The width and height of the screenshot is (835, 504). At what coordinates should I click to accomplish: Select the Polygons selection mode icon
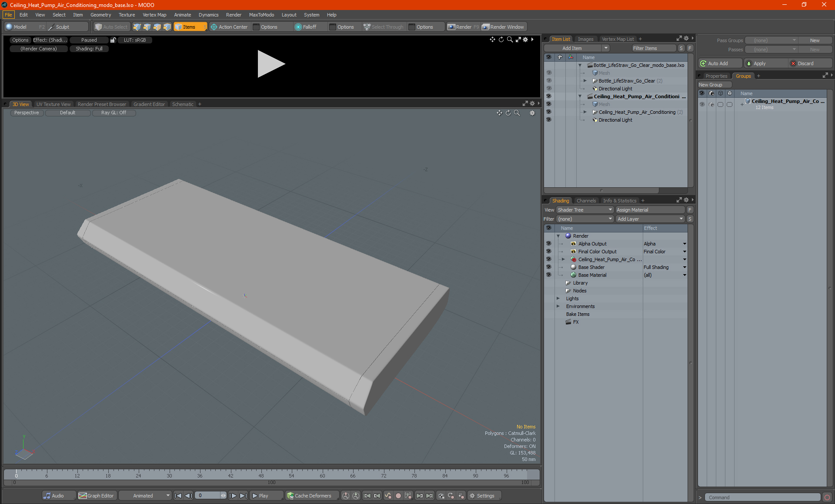point(157,27)
